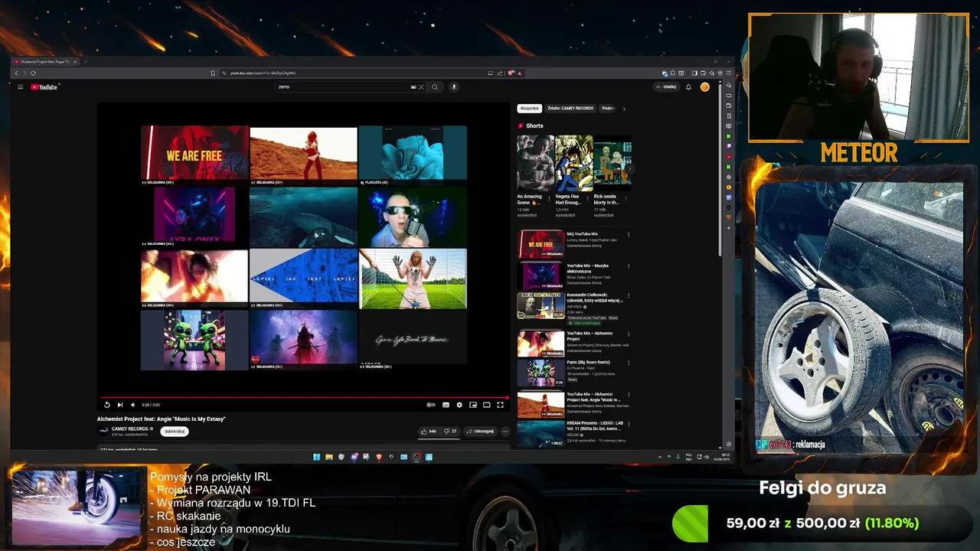The width and height of the screenshot is (980, 551).
Task: Switch to miniplayer mode
Action: pos(473,405)
